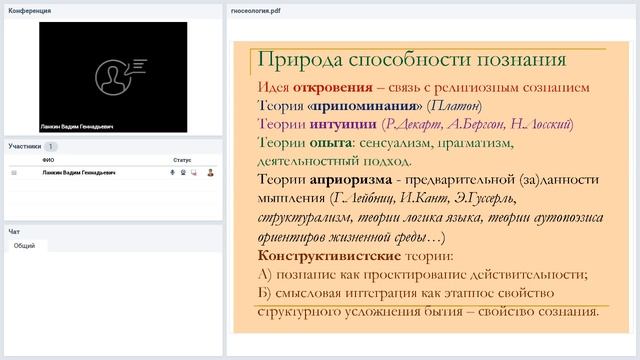Viewport: 640px width, 360px height.
Task: Click the red screen-share status icon
Action: 194,173
